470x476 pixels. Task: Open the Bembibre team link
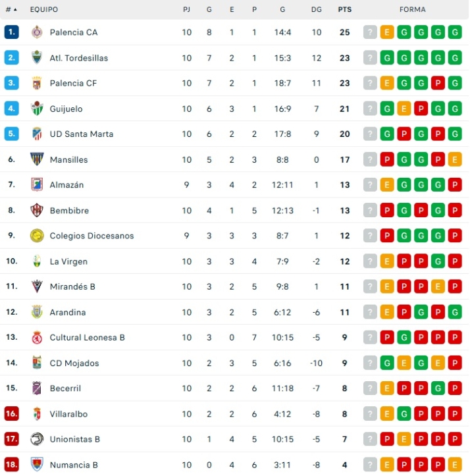[69, 211]
